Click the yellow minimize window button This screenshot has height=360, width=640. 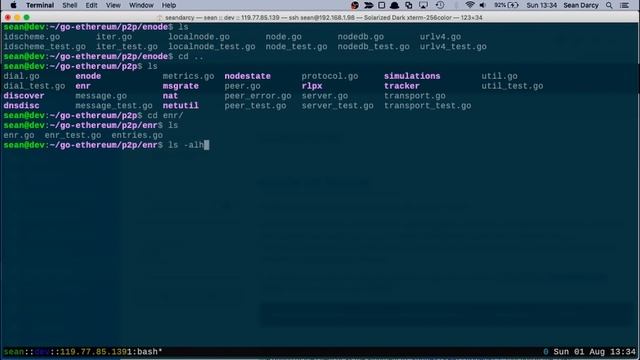point(17,17)
